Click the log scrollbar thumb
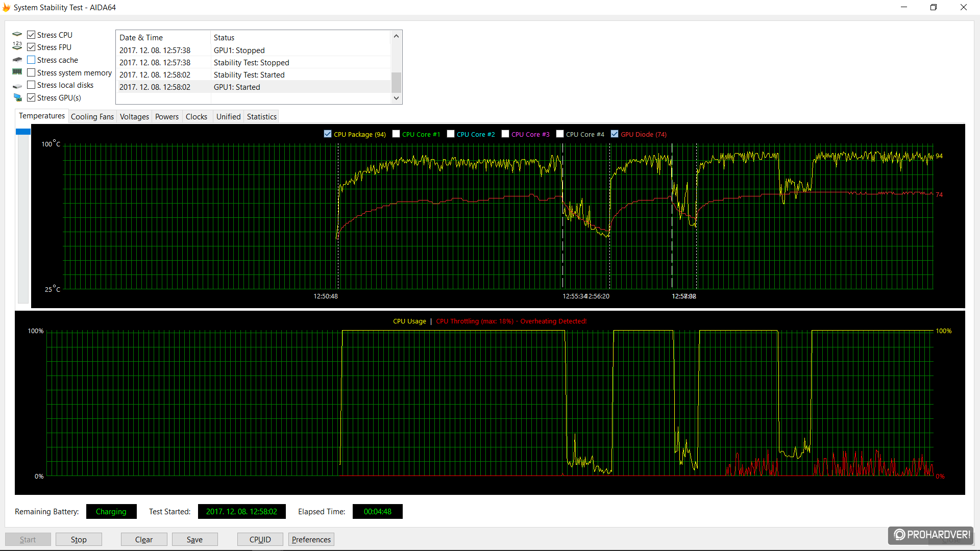This screenshot has width=980, height=551. [x=396, y=83]
